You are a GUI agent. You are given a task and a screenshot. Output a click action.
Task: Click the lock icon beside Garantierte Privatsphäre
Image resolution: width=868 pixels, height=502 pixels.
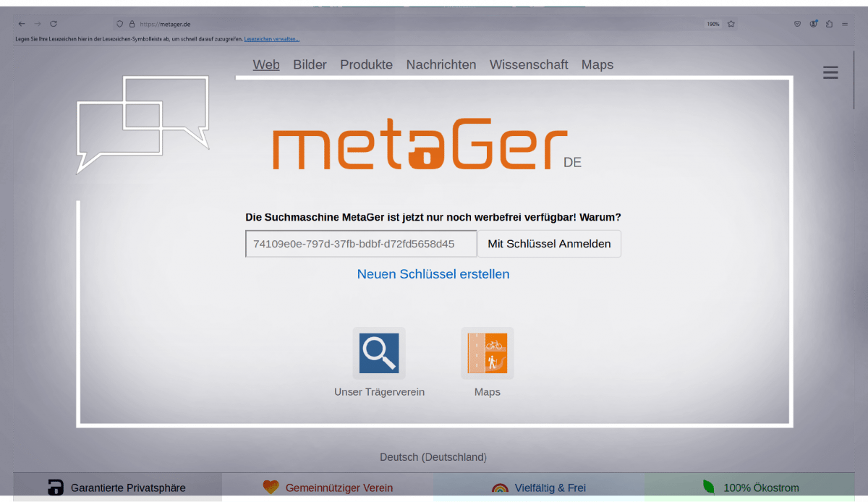coord(56,488)
